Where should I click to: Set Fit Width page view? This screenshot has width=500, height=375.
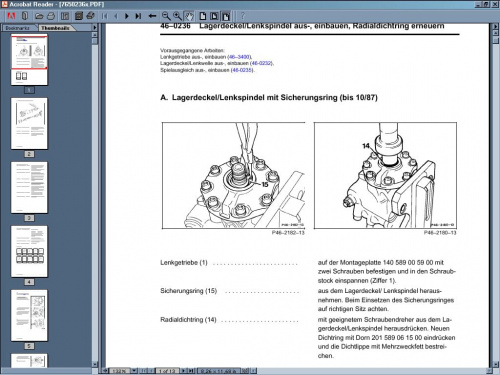click(226, 16)
